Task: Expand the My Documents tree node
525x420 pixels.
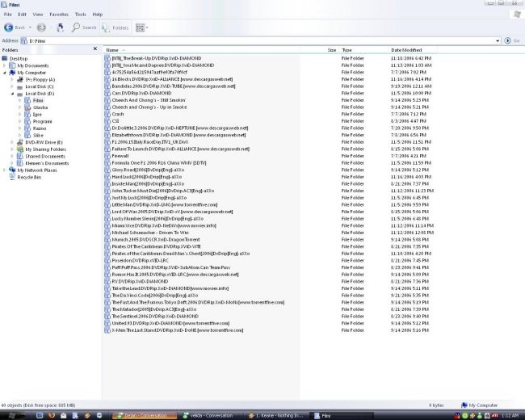Action: click(5, 65)
